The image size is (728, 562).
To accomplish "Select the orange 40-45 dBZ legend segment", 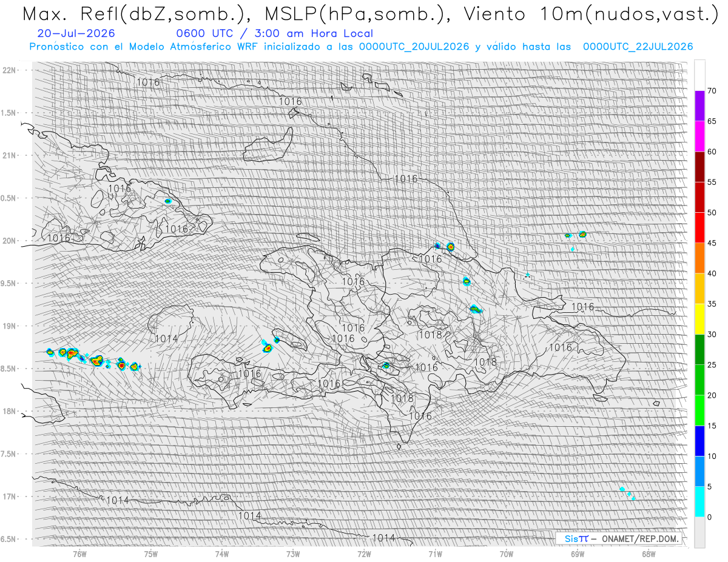I will pyautogui.click(x=699, y=258).
